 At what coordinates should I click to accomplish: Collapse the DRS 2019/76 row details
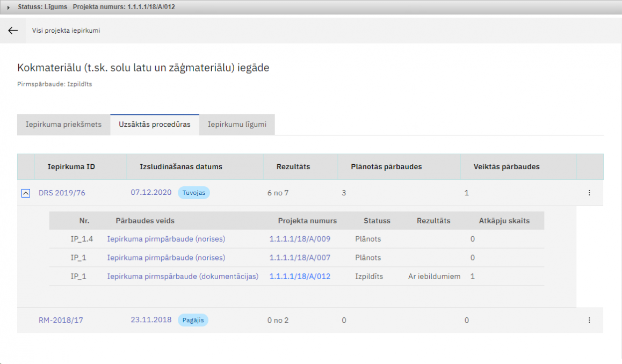click(26, 193)
